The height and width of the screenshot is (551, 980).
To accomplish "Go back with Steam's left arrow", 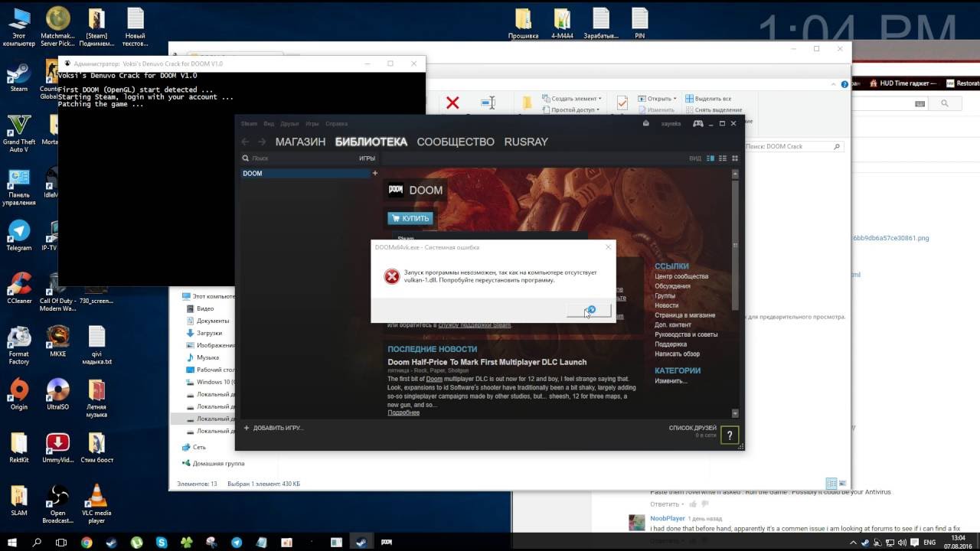I will [246, 142].
